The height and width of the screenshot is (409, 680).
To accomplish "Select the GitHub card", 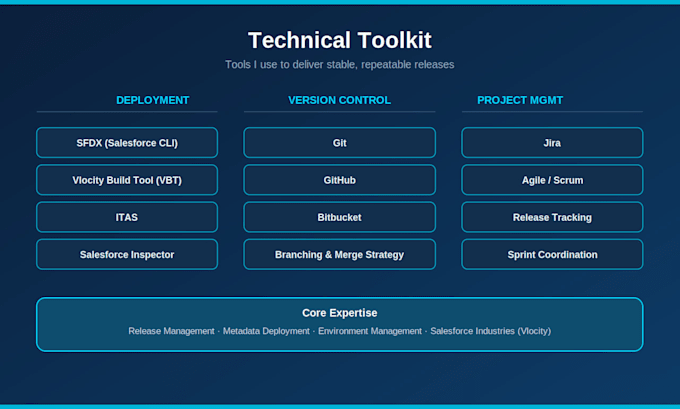I will (340, 180).
